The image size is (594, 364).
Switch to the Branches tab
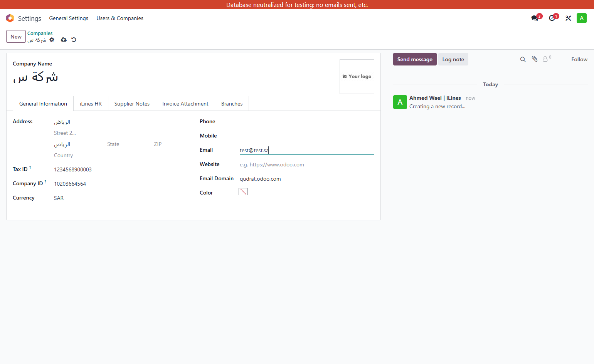click(232, 104)
